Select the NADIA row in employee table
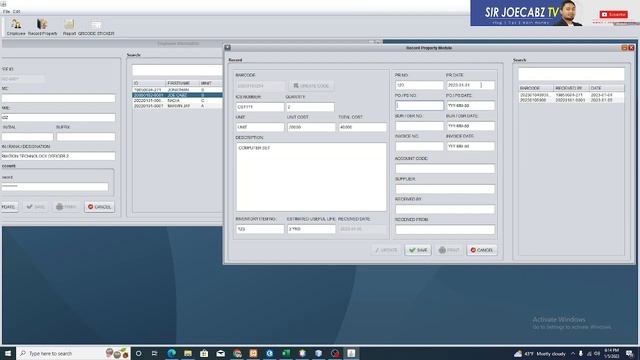 pos(177,100)
